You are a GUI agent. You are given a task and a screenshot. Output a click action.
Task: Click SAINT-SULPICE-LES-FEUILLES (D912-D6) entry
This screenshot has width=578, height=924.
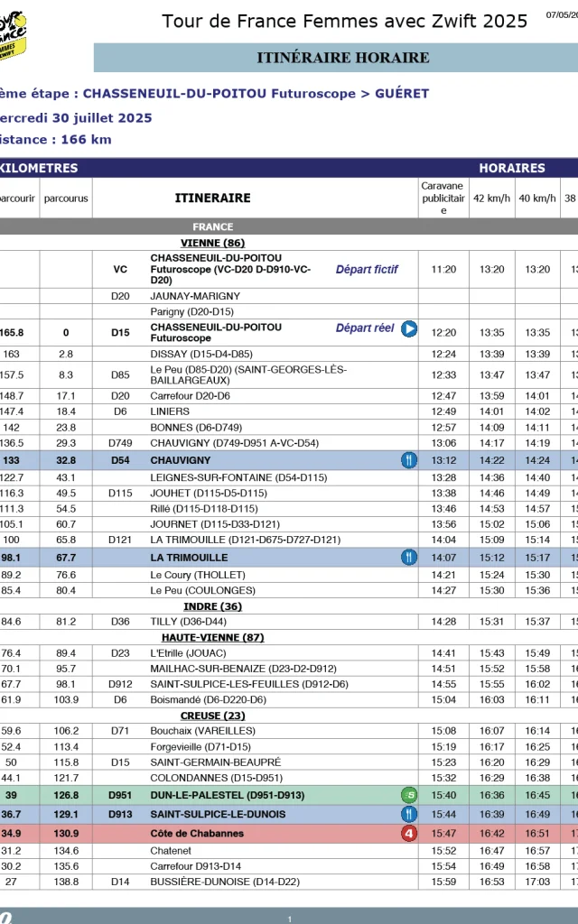[249, 684]
